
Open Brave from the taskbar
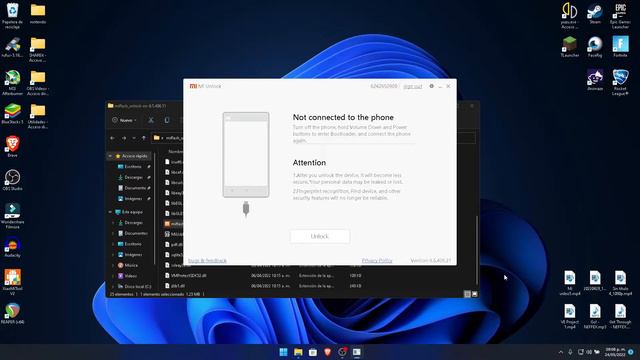point(327,352)
